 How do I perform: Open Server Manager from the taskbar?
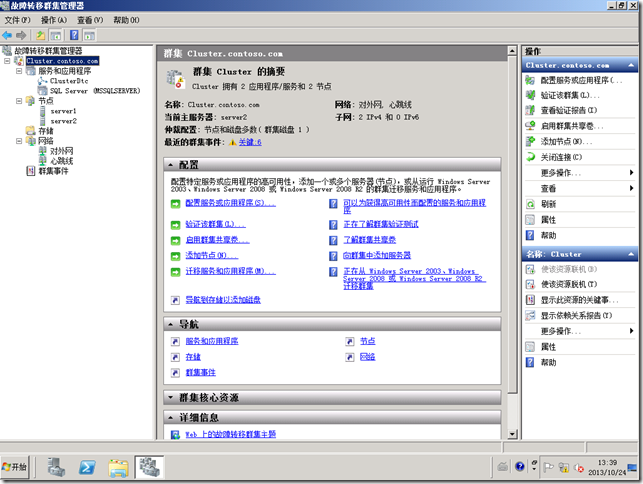pyautogui.click(x=56, y=467)
